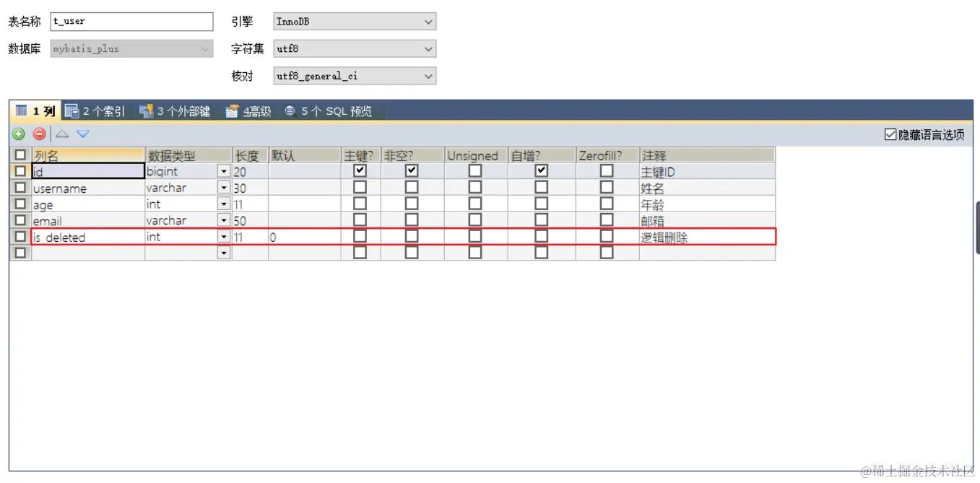Click the email column name cell
Viewport: 980px width, 483px height.
(88, 221)
